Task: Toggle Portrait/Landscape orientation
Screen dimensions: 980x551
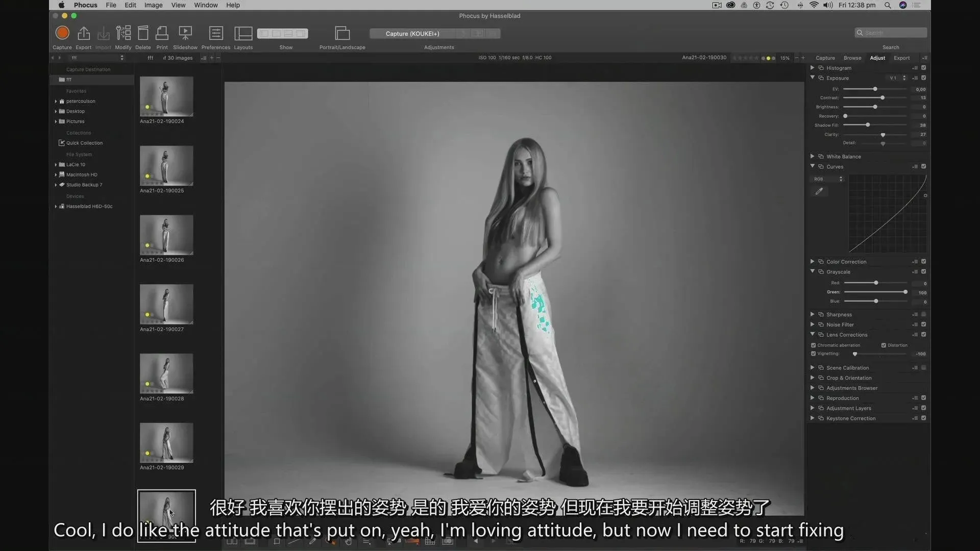Action: pyautogui.click(x=342, y=33)
